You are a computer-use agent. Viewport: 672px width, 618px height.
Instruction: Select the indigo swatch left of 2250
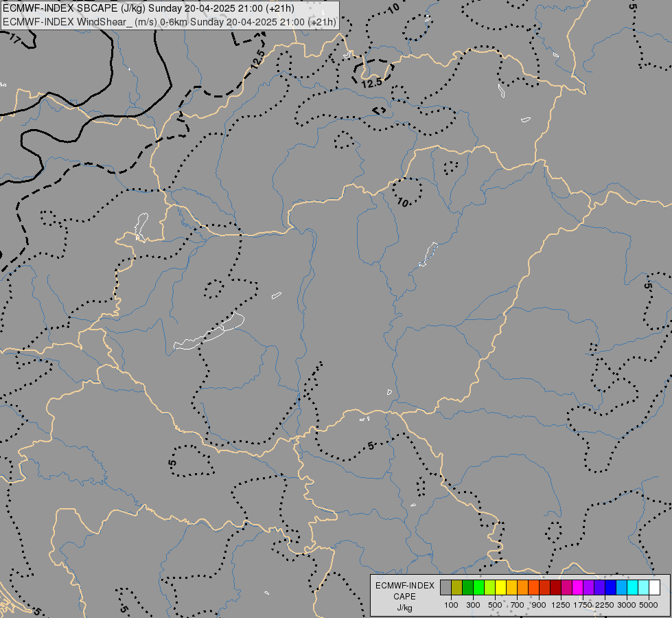point(599,587)
